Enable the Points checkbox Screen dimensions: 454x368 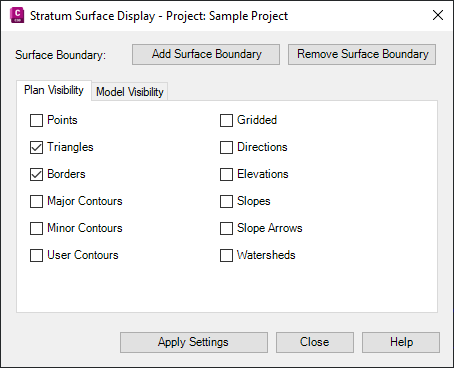pos(36,120)
